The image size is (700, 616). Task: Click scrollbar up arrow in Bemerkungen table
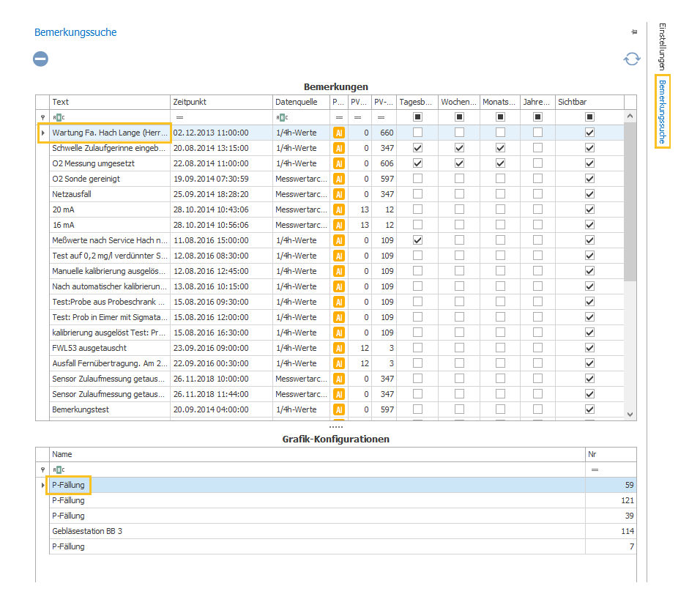click(630, 116)
